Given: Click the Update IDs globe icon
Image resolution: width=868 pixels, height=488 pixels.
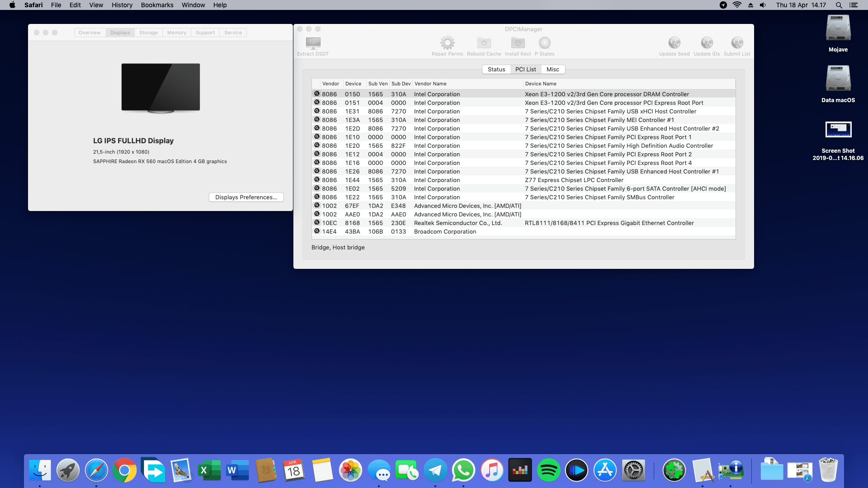Looking at the screenshot, I should [x=707, y=43].
